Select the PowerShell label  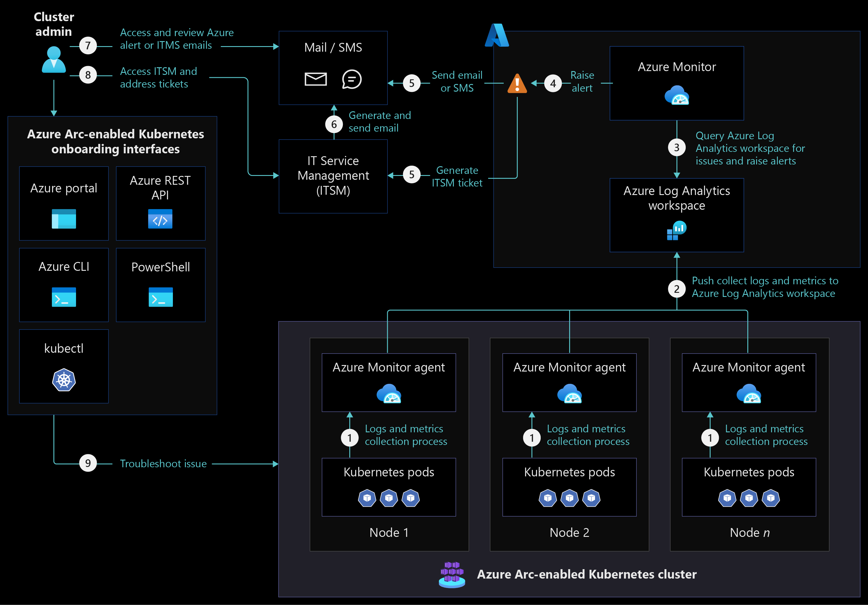click(161, 267)
